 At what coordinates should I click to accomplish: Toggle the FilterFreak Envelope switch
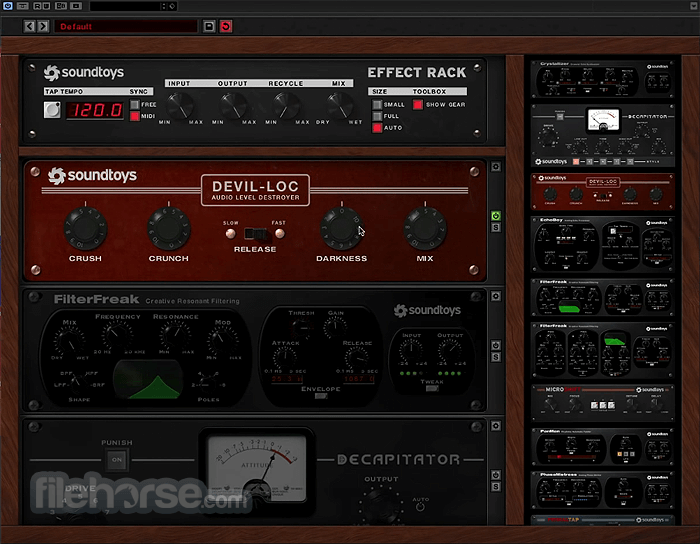click(x=321, y=396)
